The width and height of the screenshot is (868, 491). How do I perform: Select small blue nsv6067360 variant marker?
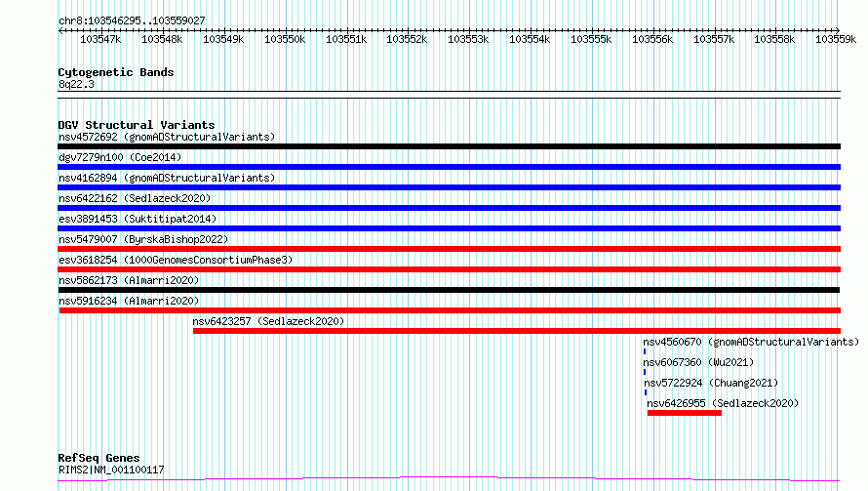[x=645, y=372]
